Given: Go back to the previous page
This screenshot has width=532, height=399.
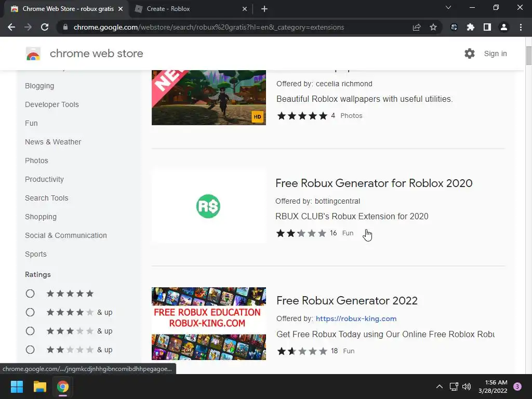Looking at the screenshot, I should (11, 27).
